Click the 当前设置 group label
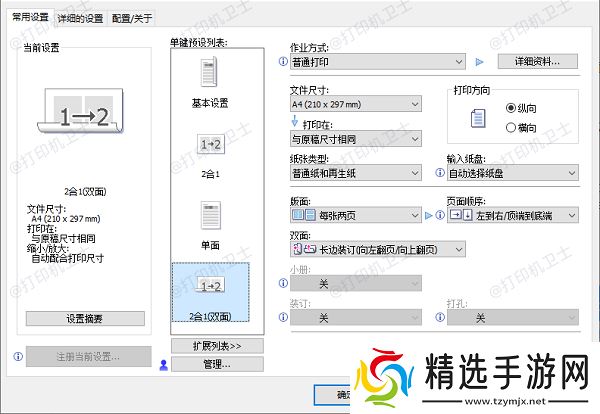Image resolution: width=600 pixels, height=414 pixels. (x=41, y=48)
